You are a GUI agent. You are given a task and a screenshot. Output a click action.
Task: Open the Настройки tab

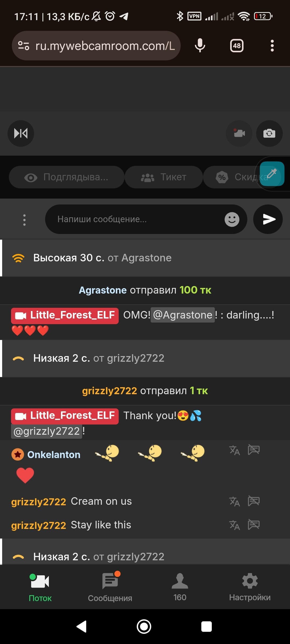[250, 587]
